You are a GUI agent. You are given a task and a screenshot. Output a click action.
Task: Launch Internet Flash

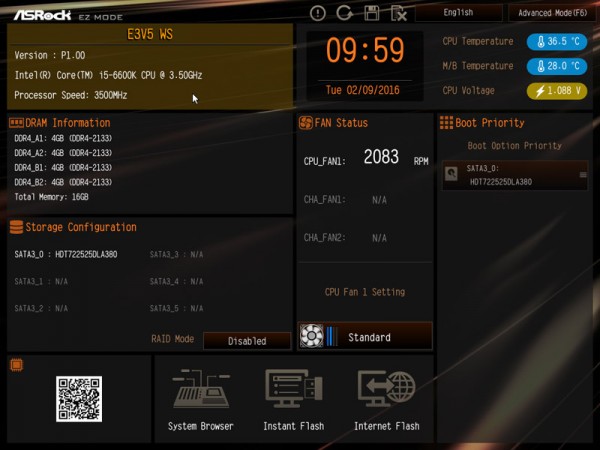pyautogui.click(x=386, y=399)
